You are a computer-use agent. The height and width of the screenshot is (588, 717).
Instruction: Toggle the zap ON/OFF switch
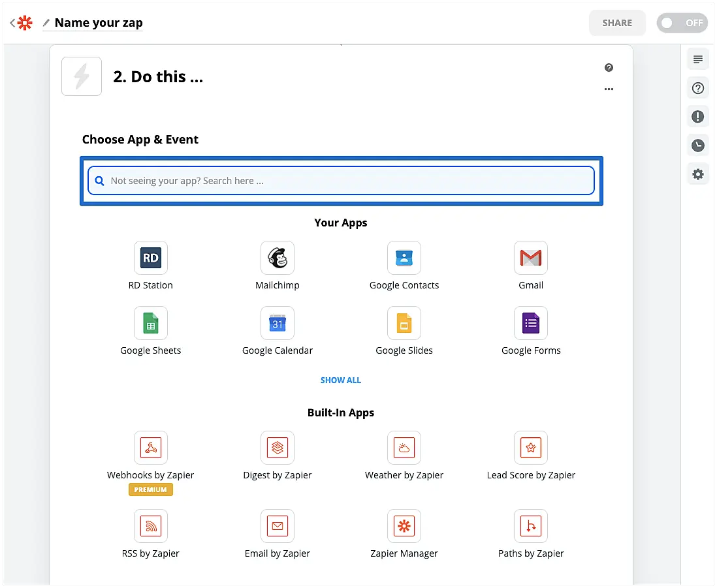[682, 23]
